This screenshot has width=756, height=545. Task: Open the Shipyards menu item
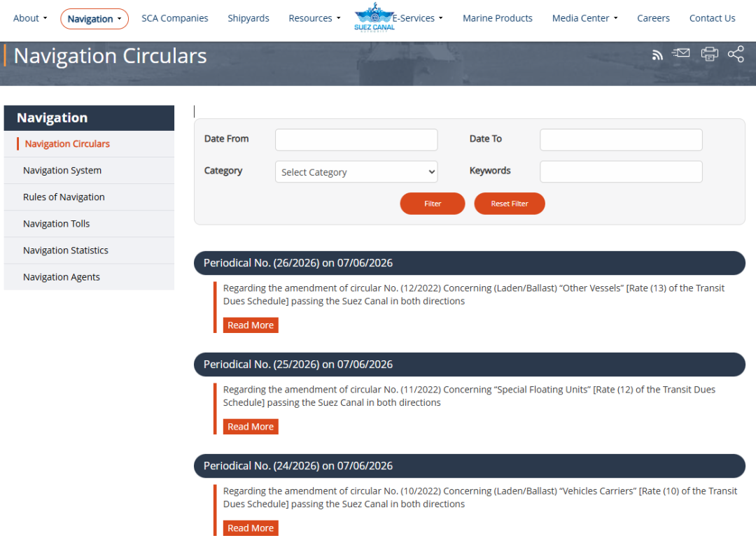click(x=248, y=18)
